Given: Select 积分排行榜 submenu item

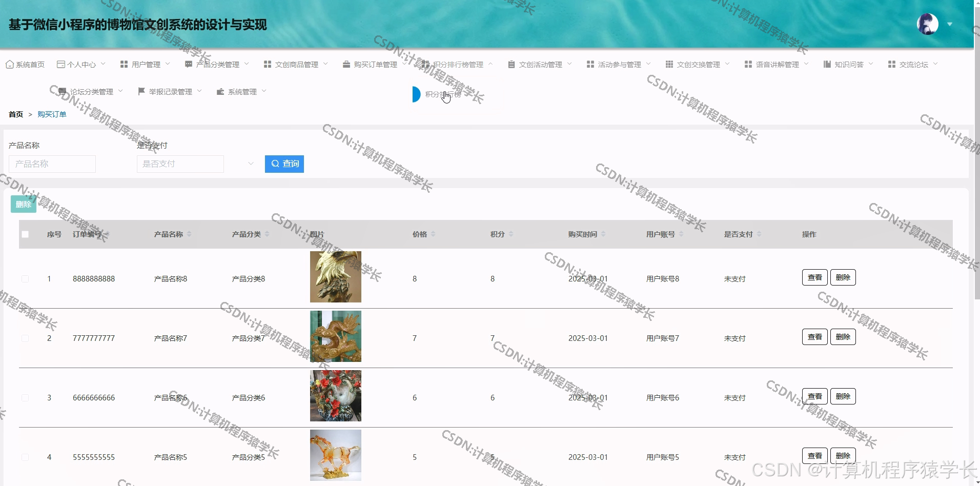Looking at the screenshot, I should coord(443,94).
